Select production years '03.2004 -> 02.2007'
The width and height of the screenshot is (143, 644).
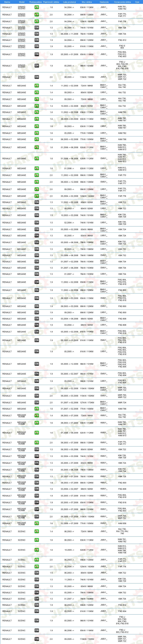point(69,489)
